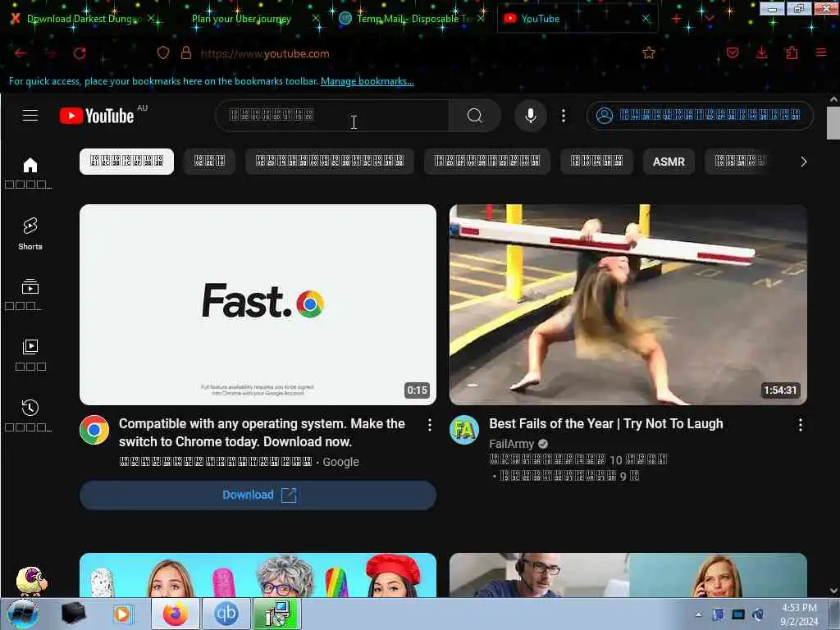Select the first highlighted filter chip
This screenshot has width=840, height=630.
pyautogui.click(x=126, y=162)
